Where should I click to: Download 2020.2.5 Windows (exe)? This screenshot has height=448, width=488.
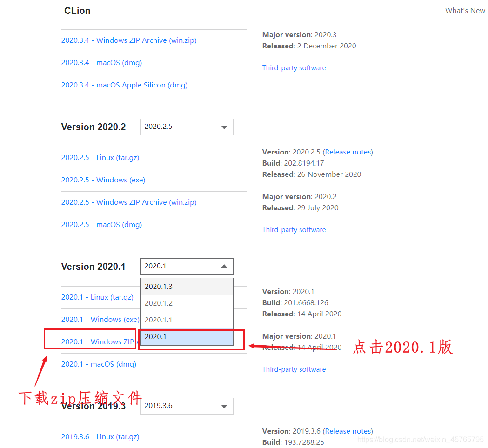(x=103, y=180)
